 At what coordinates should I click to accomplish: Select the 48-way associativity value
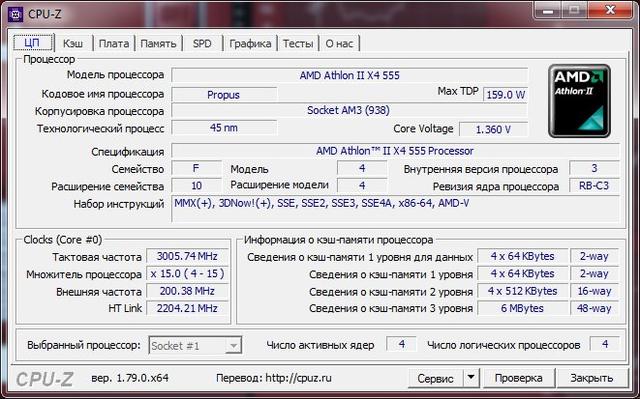594,308
